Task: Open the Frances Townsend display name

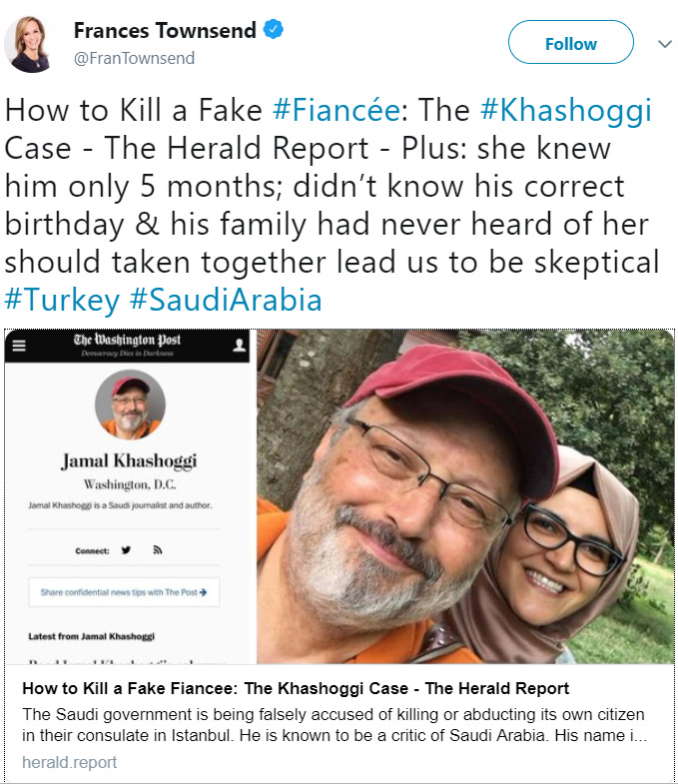Action: tap(165, 31)
